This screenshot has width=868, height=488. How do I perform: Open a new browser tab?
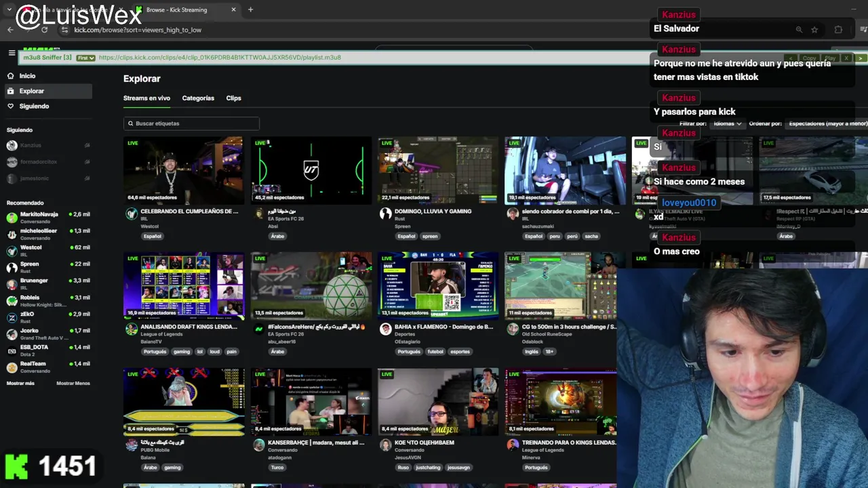coord(250,9)
